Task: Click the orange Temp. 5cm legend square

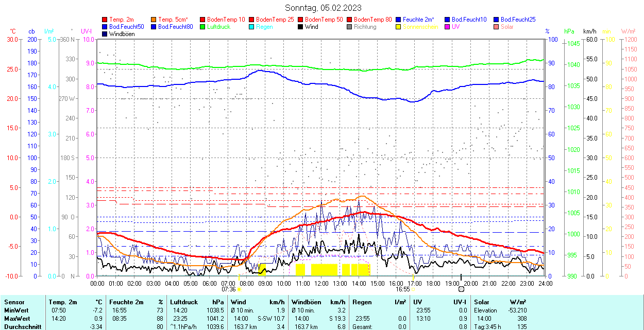Action: (154, 20)
